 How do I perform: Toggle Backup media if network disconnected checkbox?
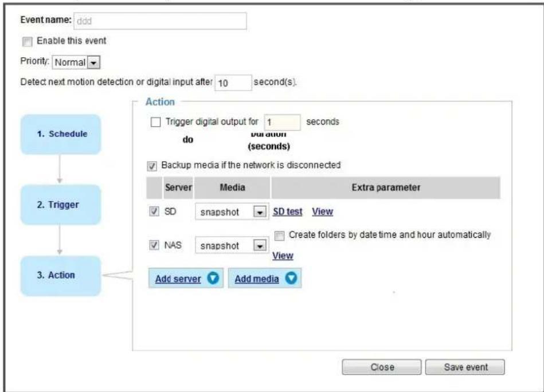point(152,166)
